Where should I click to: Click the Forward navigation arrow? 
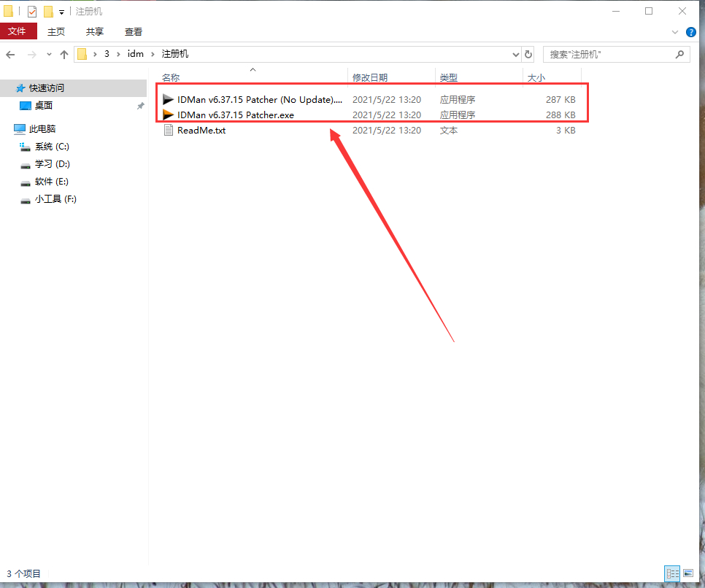[31, 55]
